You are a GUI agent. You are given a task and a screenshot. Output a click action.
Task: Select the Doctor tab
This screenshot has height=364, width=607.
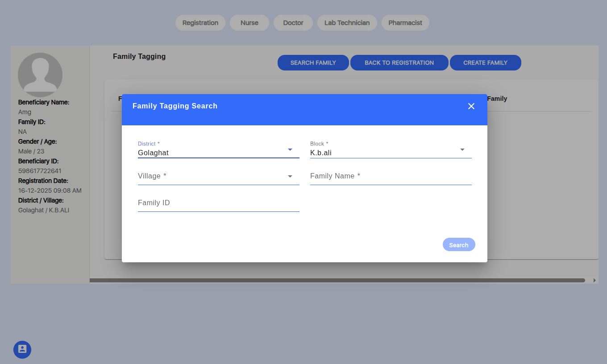point(293,23)
